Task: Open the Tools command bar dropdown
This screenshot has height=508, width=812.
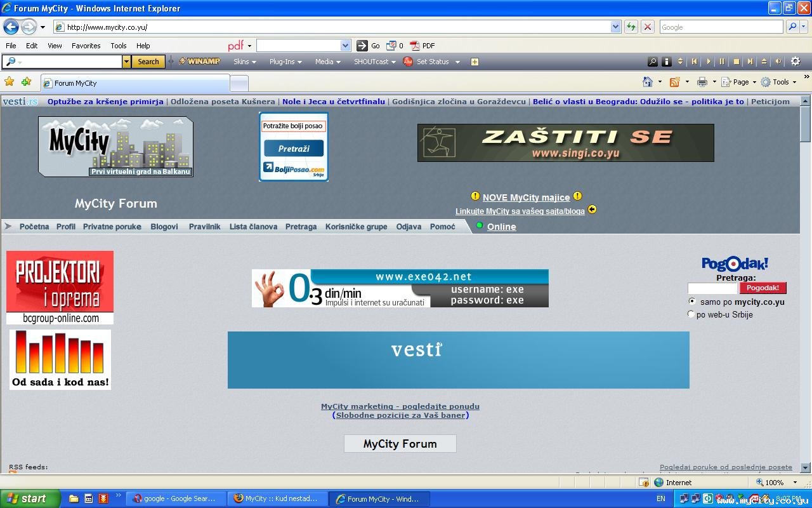Action: click(779, 82)
